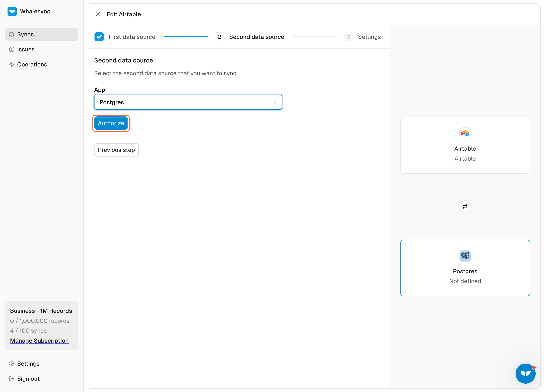Open the App dropdown showing Postgres

188,102
